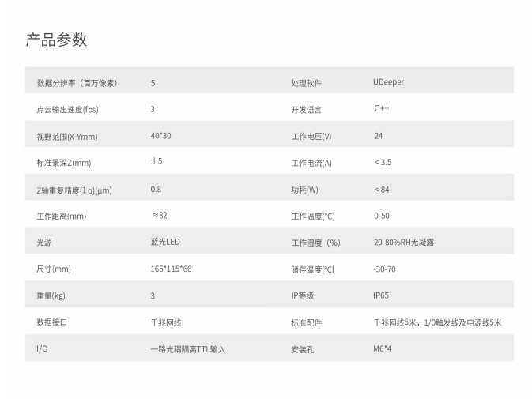Click the 标准景深Z(mm) label
Screen dimensions: 532x399
pyautogui.click(x=64, y=163)
